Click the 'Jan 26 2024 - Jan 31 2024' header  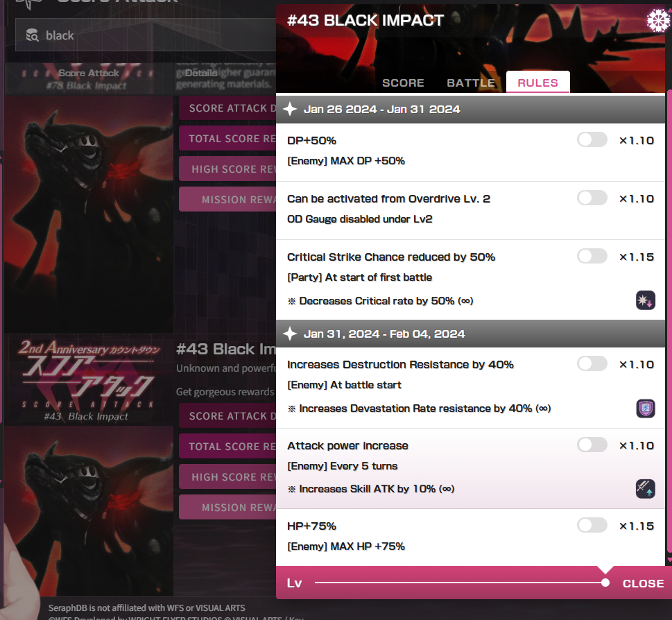(x=382, y=110)
